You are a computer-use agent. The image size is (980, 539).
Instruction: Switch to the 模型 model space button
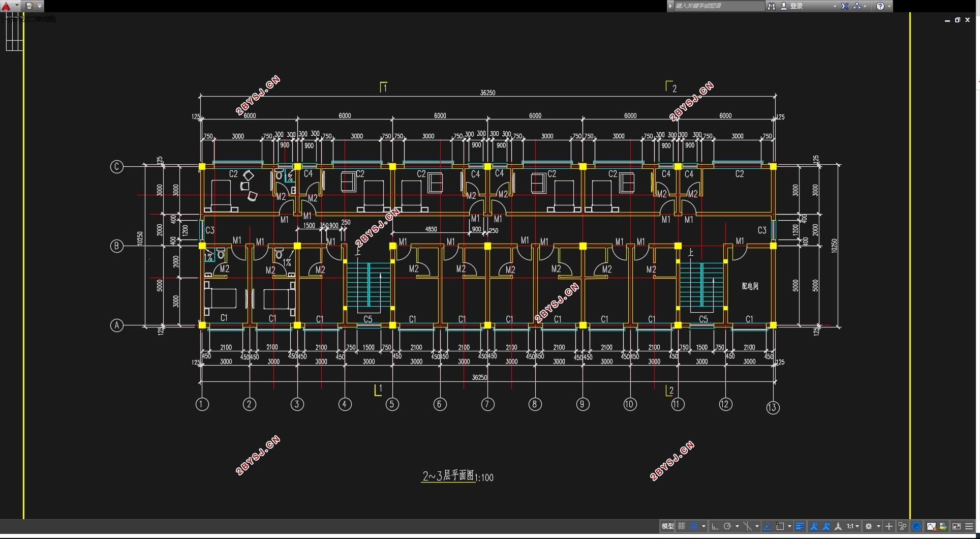tap(667, 526)
